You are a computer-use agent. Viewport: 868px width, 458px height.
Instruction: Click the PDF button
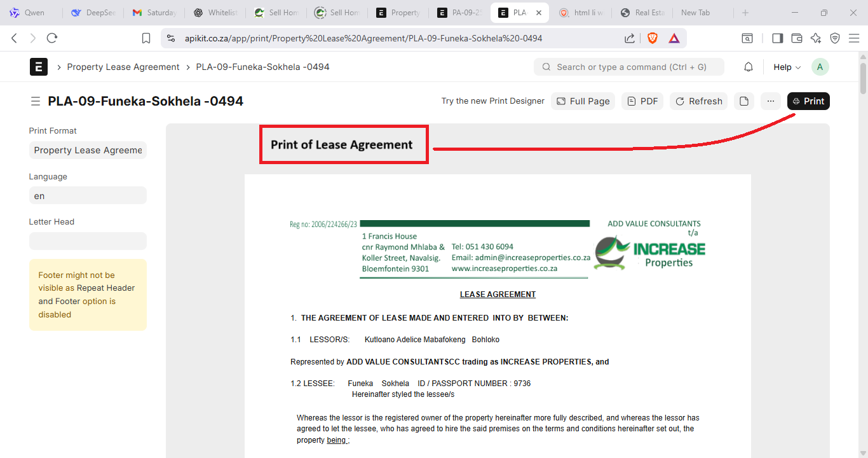(x=642, y=101)
